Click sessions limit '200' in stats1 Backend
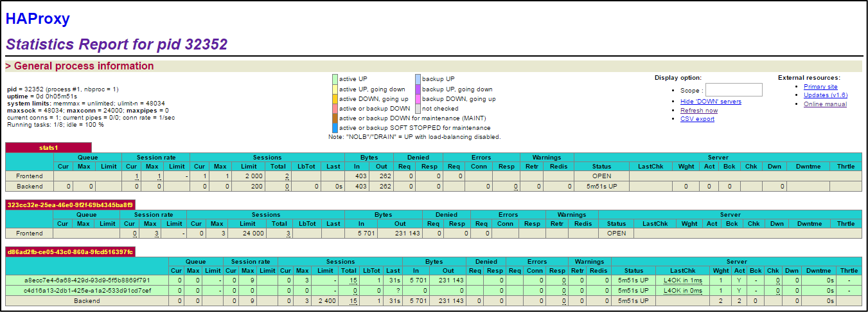The image size is (868, 312). (x=257, y=187)
